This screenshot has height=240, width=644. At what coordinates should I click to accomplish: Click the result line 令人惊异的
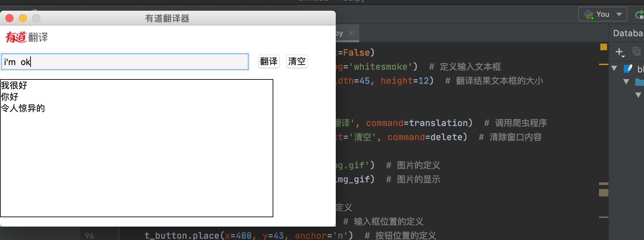[23, 108]
